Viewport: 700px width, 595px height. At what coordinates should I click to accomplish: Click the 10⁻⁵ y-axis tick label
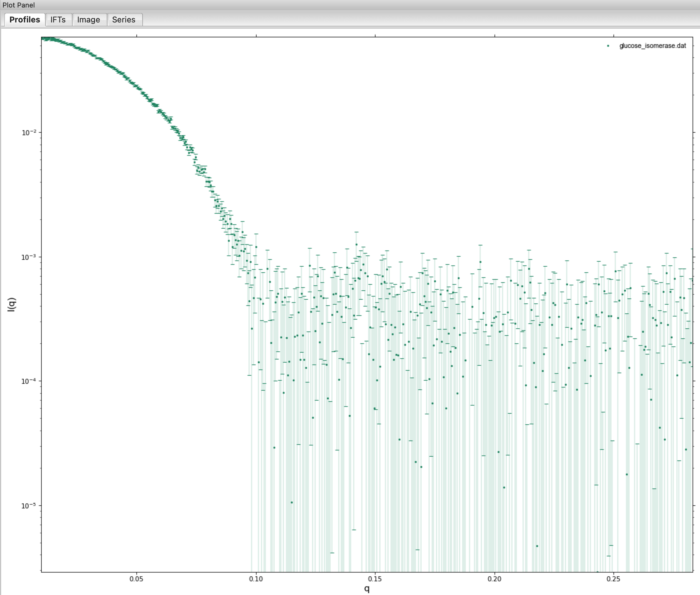[29, 506]
